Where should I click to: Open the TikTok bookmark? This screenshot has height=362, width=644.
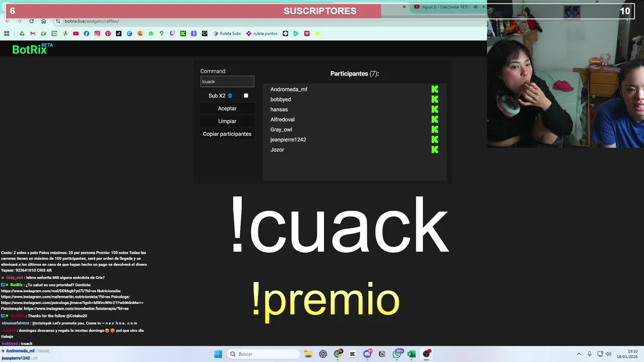point(119,34)
